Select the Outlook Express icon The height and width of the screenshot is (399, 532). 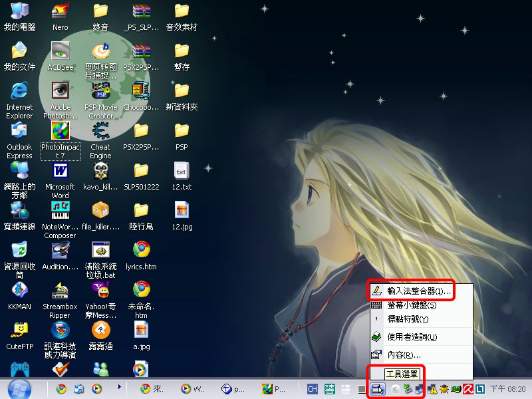tap(20, 141)
